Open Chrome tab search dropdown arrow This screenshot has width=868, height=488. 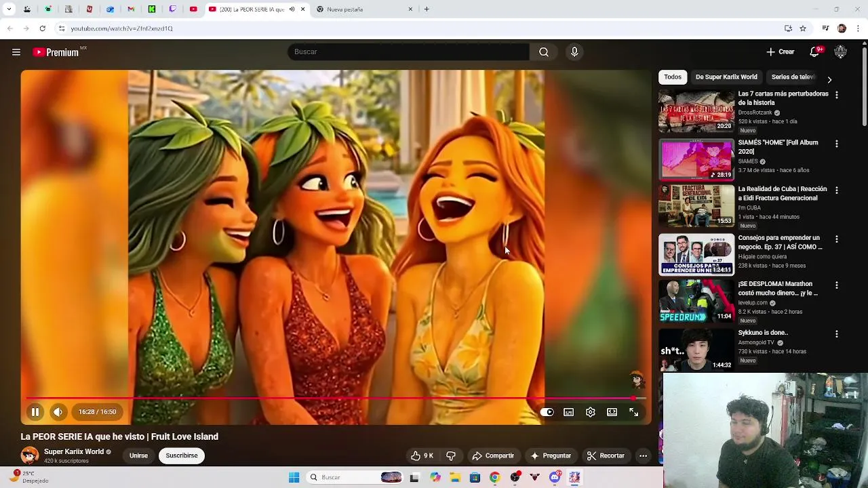(x=9, y=9)
